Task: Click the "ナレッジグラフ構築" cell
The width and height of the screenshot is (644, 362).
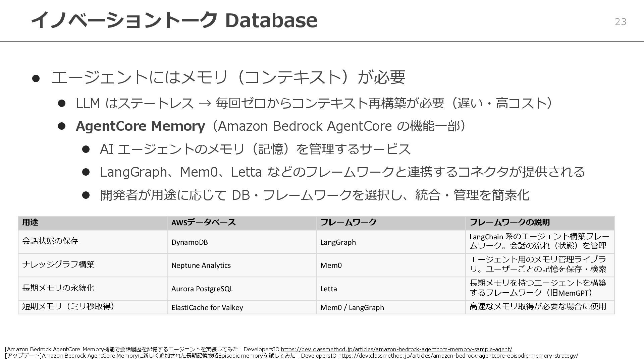Action: [58, 264]
